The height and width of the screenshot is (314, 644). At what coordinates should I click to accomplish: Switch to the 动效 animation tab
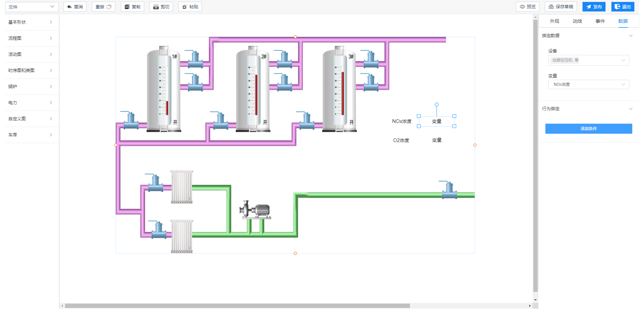(577, 21)
